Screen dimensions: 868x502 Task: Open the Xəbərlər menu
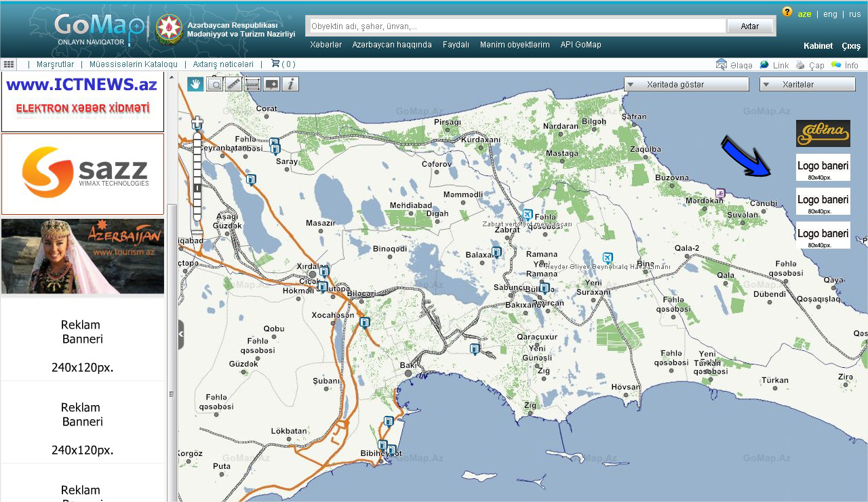325,45
